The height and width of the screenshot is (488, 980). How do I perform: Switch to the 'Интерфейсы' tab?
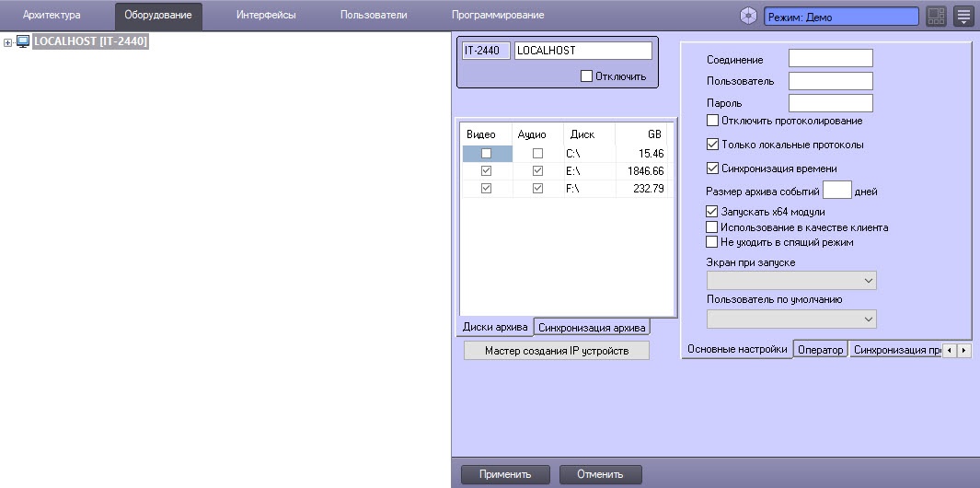266,16
